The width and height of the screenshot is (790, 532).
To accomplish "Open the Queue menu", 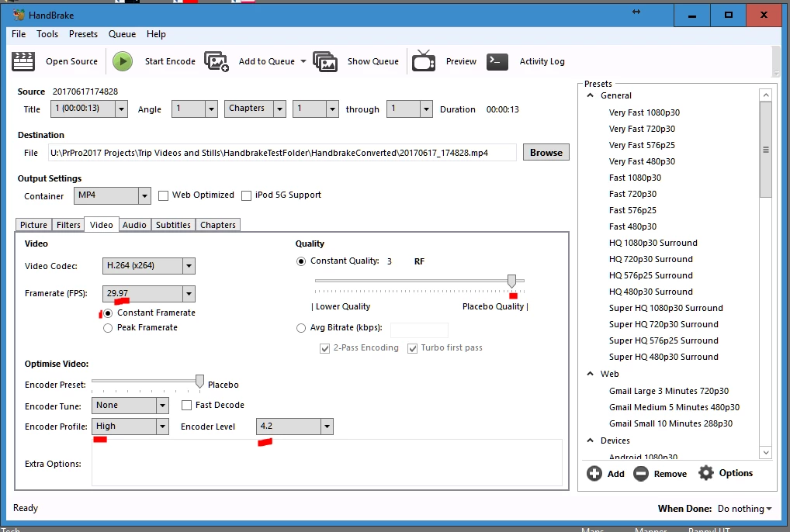I will coord(122,33).
